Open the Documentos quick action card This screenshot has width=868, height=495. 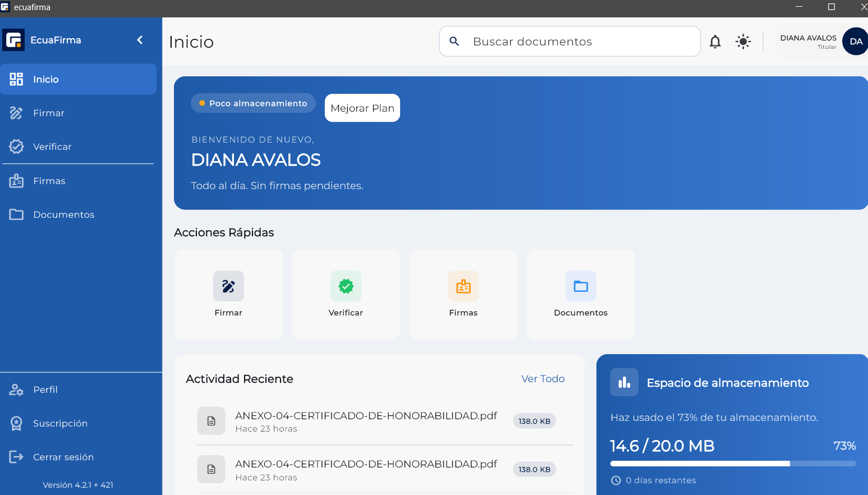click(x=581, y=295)
